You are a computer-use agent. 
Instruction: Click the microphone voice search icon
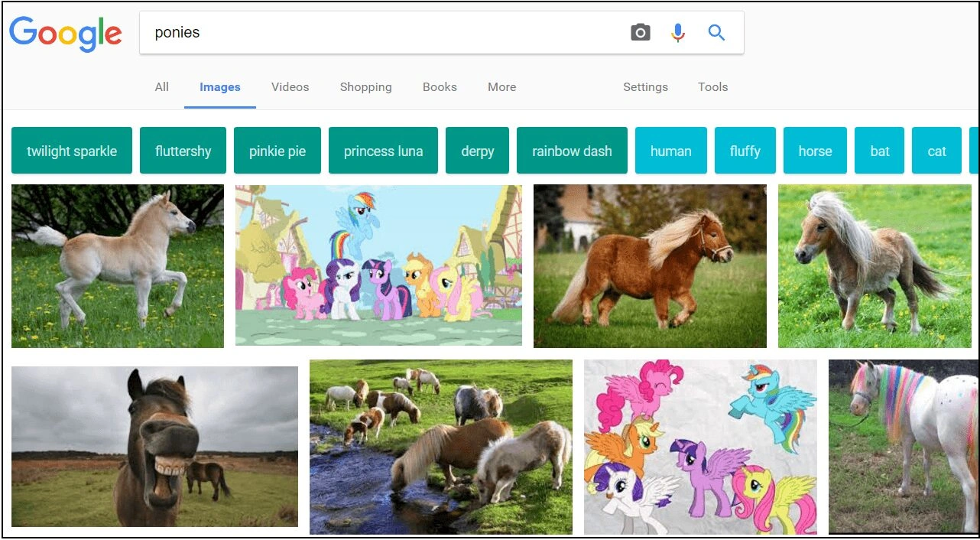(678, 33)
